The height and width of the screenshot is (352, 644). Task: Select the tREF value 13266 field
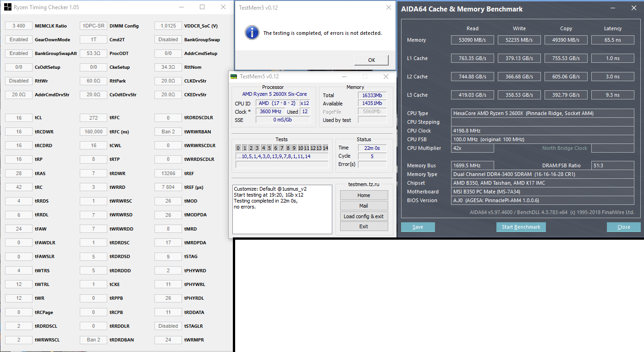point(168,173)
